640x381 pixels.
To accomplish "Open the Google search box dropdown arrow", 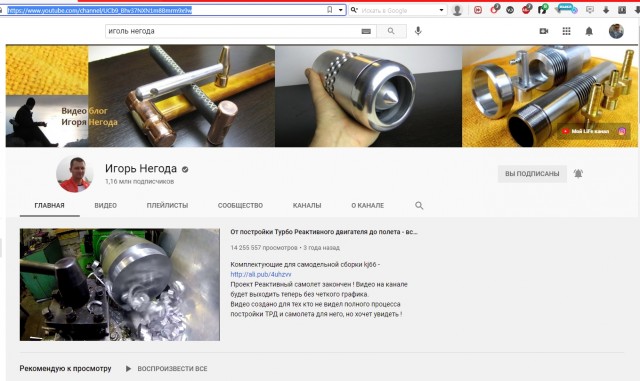I will [441, 10].
